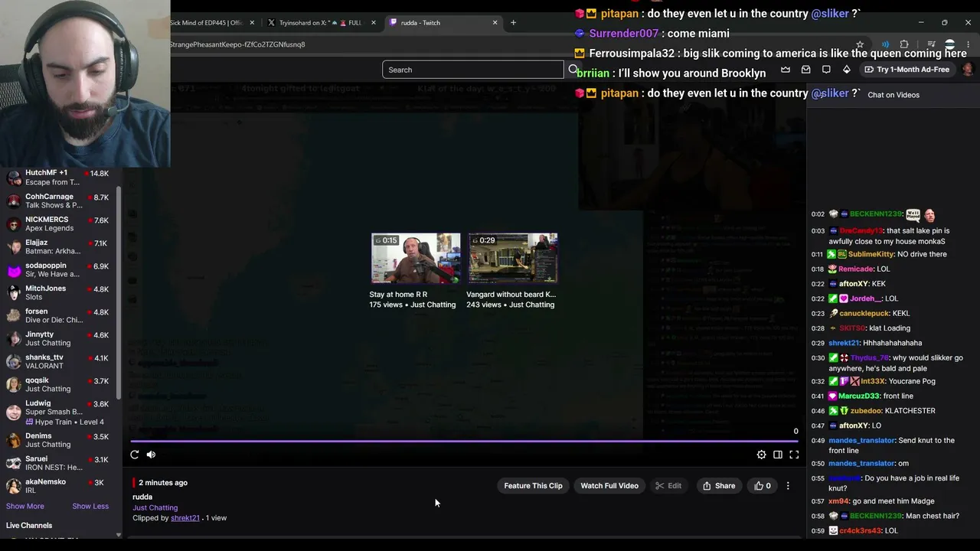Collapse sidebar list with Show Less
The image size is (980, 551).
click(x=90, y=506)
